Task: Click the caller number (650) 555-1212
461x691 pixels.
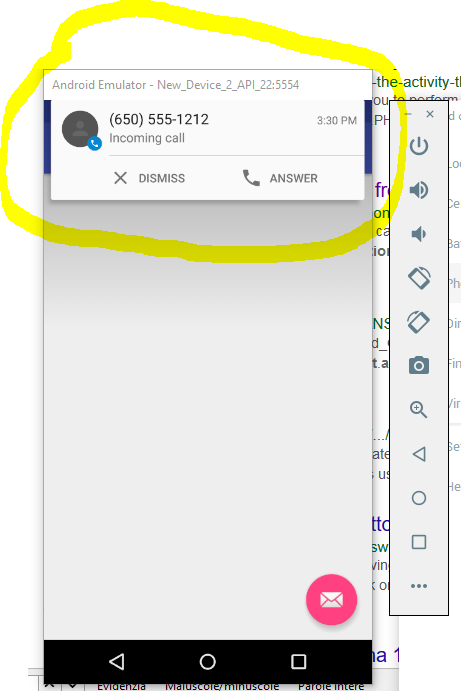Action: [159, 119]
